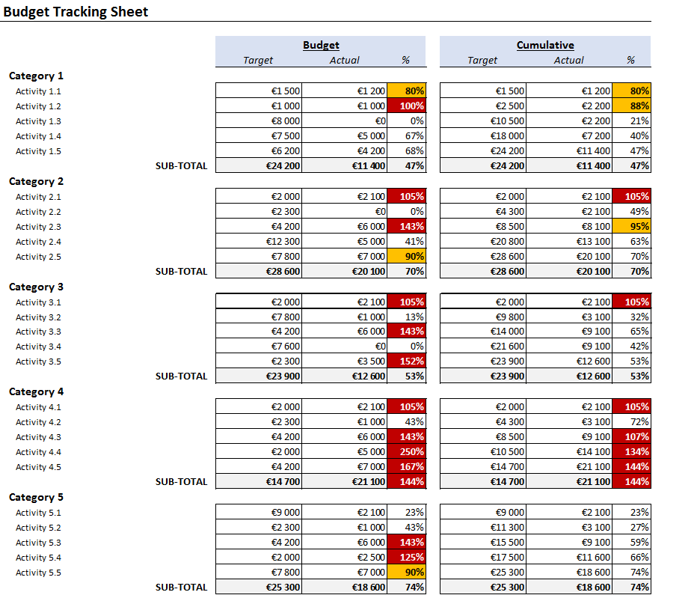700x610 pixels.
Task: Select Category 5 cumulative sub-total €18 600
Action: tap(569, 588)
